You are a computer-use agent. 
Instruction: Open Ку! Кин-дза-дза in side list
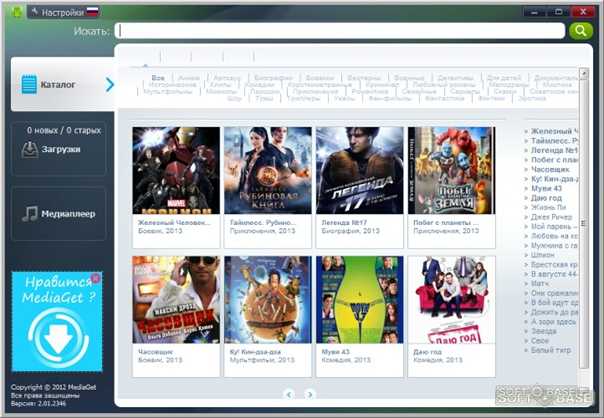(554, 179)
